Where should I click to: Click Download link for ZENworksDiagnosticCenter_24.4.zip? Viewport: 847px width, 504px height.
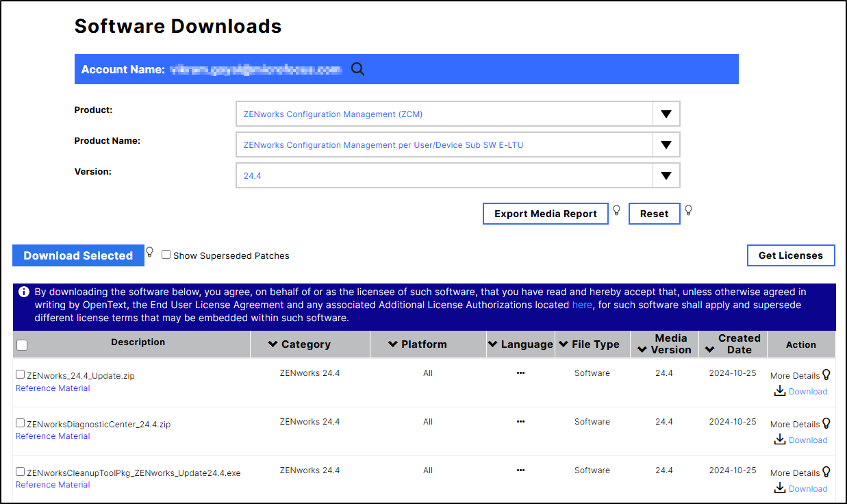pyautogui.click(x=808, y=440)
